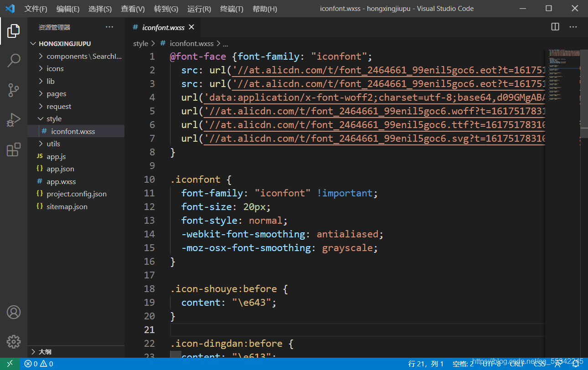Expand the lib folder
This screenshot has width=588, height=370.
click(x=76, y=82)
